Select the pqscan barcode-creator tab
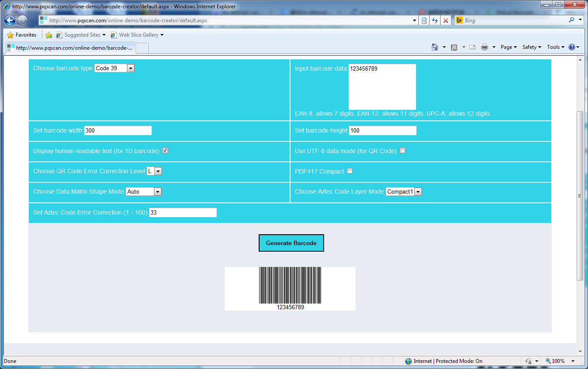 70,48
